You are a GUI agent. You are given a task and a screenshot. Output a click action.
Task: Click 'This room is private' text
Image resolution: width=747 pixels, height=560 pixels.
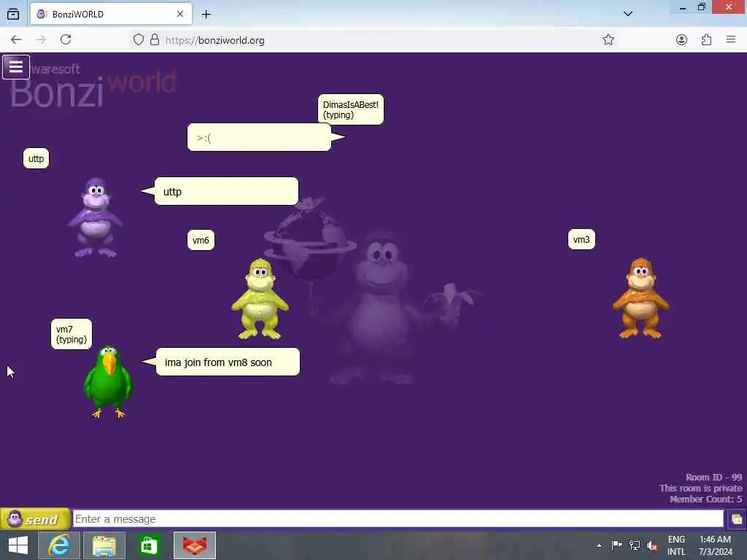(x=701, y=488)
